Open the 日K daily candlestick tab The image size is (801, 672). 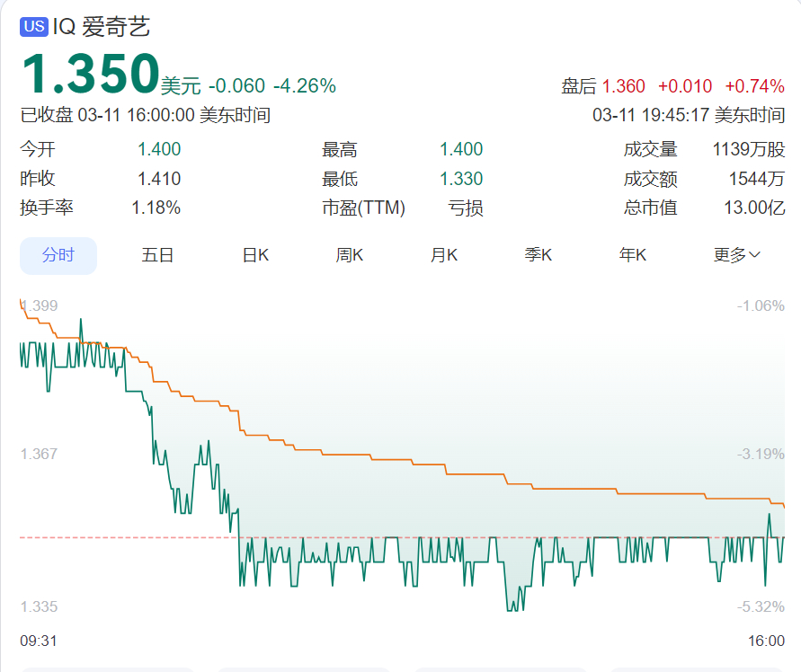[x=255, y=255]
